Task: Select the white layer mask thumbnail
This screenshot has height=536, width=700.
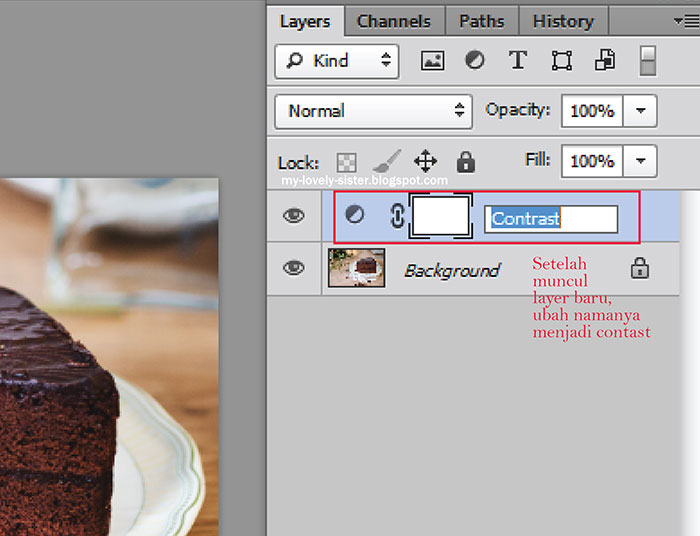Action: [x=441, y=216]
